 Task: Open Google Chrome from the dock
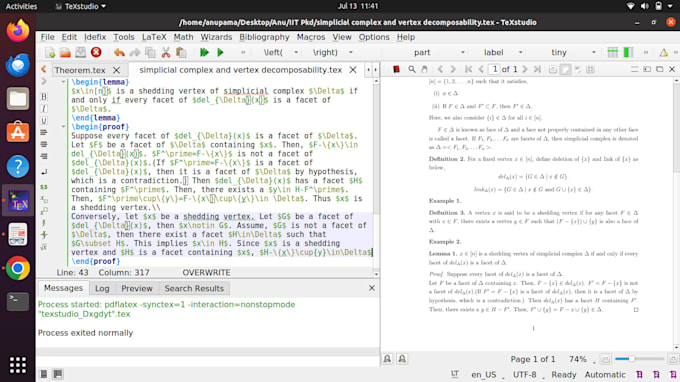pos(18,268)
